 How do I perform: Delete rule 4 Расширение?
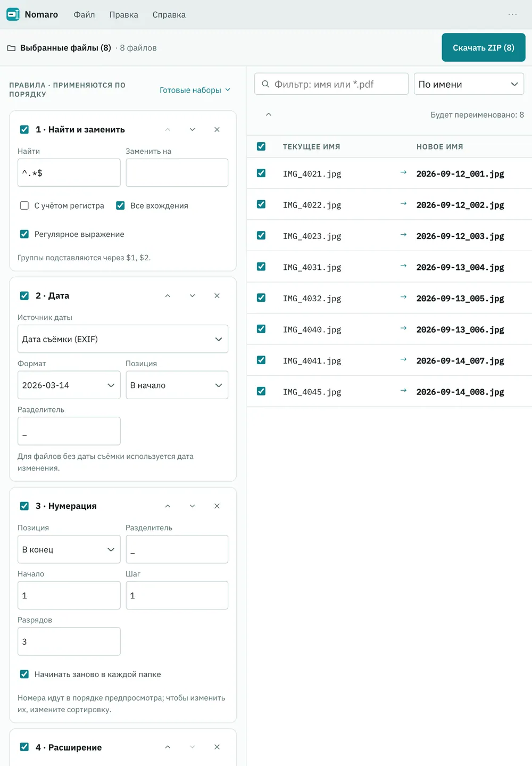point(217,747)
